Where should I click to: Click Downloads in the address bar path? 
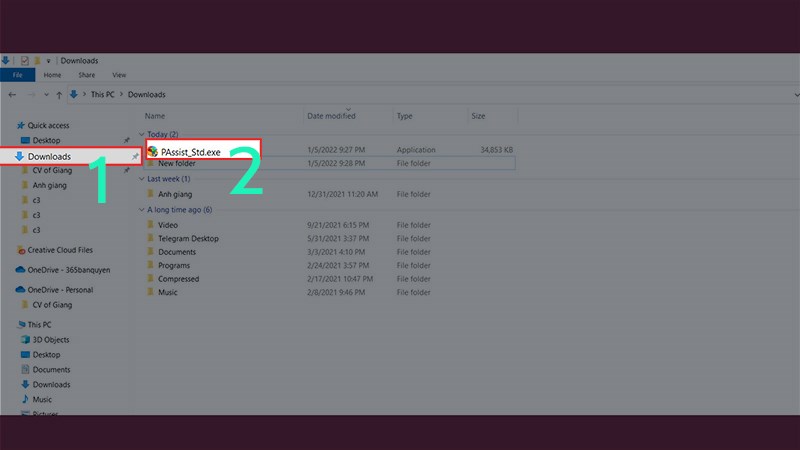(146, 94)
